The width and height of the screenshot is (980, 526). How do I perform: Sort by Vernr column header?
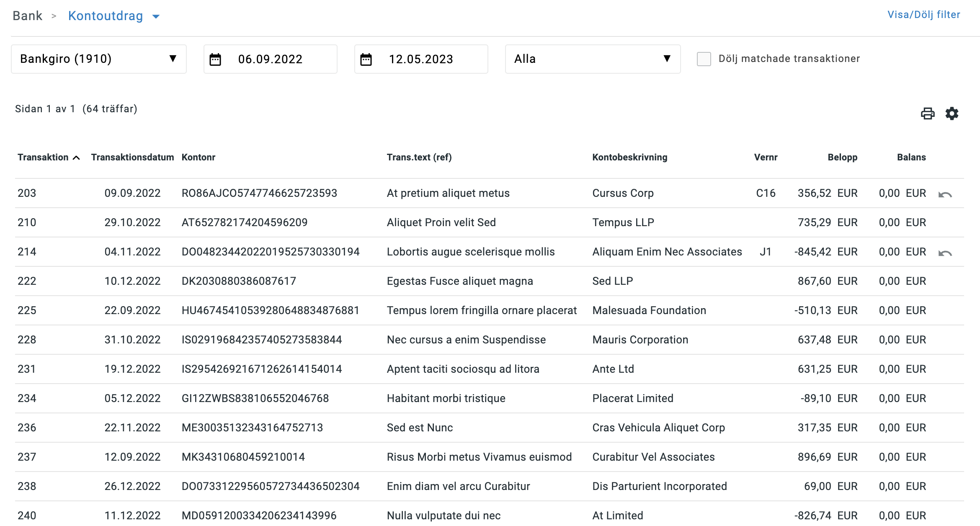click(766, 157)
